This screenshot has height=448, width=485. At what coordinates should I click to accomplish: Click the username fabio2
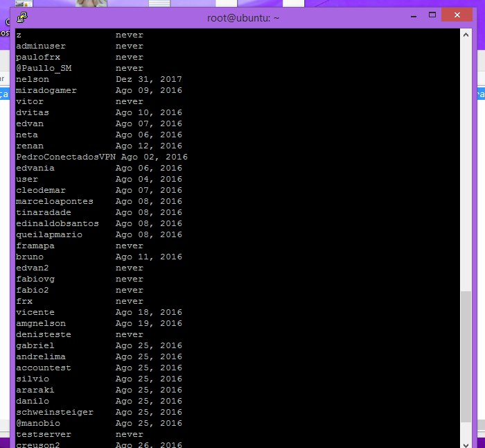[x=33, y=290]
